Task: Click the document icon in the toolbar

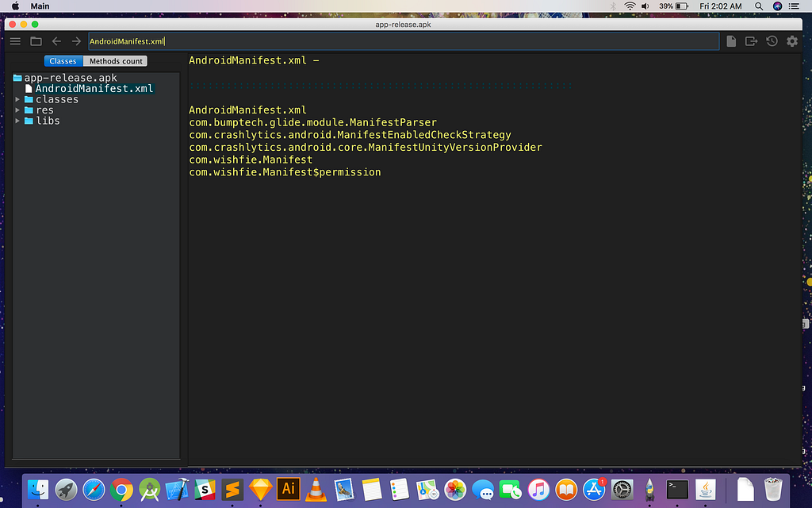Action: click(731, 41)
